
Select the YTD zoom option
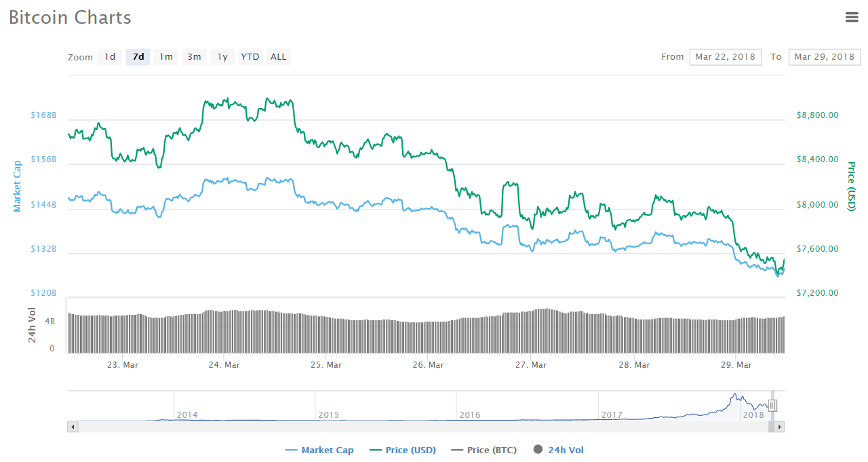(250, 57)
